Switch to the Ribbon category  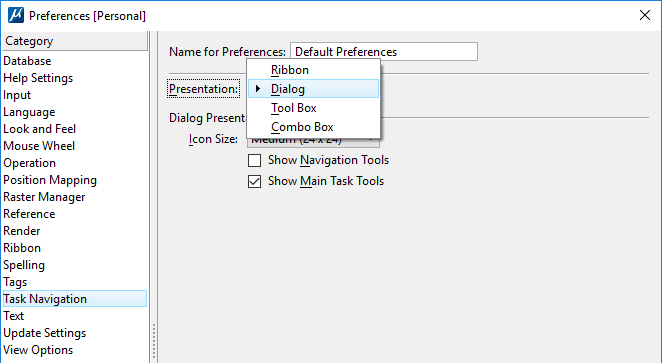click(22, 248)
